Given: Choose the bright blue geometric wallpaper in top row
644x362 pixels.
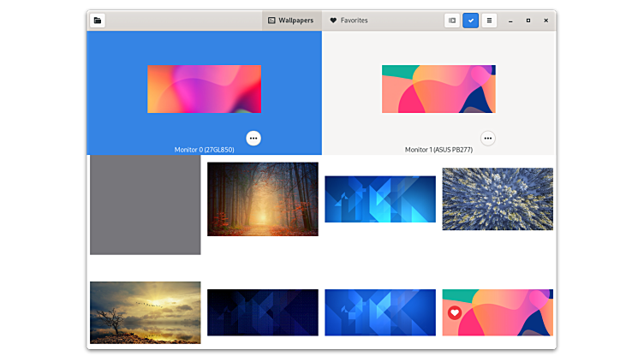Looking at the screenshot, I should coord(379,199).
